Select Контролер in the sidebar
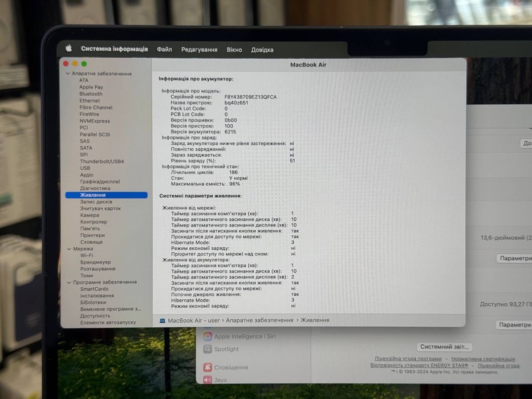The height and width of the screenshot is (399, 532). (94, 222)
